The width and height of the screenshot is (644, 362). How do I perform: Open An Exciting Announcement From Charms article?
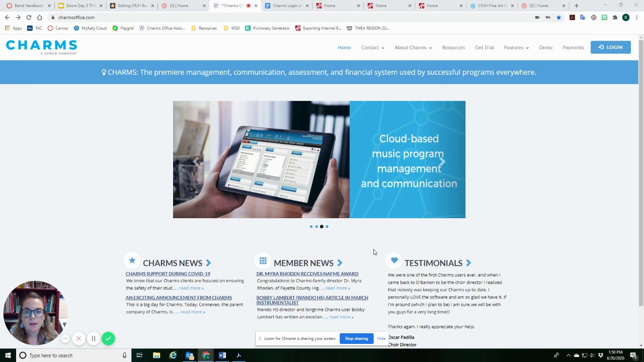179,298
